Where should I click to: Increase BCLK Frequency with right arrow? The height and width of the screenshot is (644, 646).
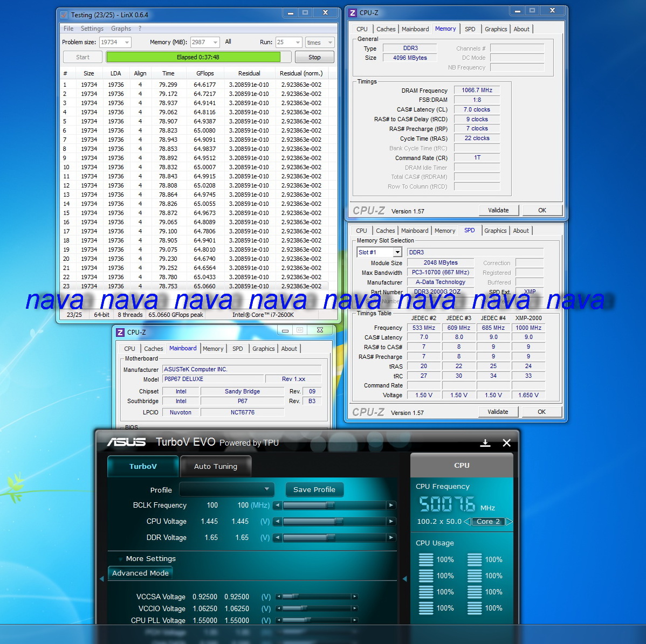pyautogui.click(x=391, y=505)
